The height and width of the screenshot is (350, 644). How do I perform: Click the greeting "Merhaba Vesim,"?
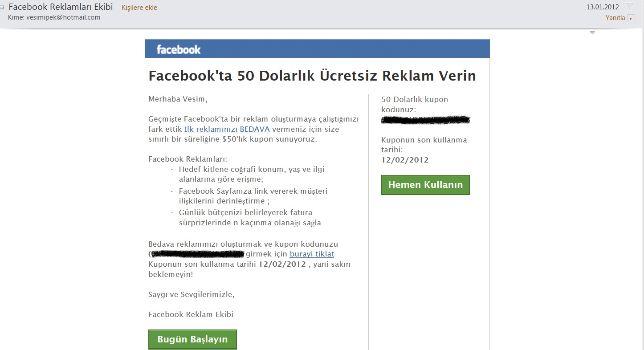click(178, 99)
